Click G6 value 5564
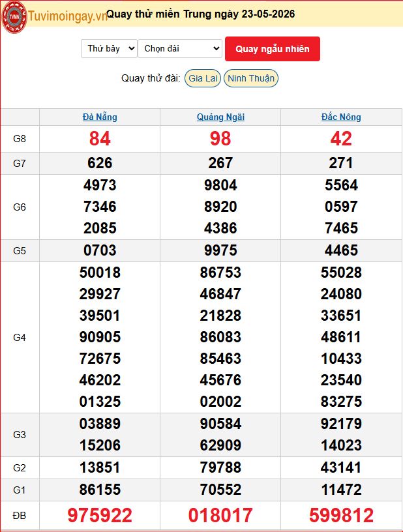Image resolution: width=403 pixels, height=532 pixels. (x=341, y=185)
